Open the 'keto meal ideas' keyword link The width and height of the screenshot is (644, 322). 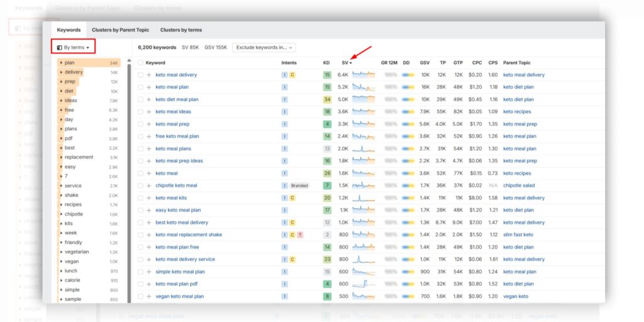(x=174, y=112)
